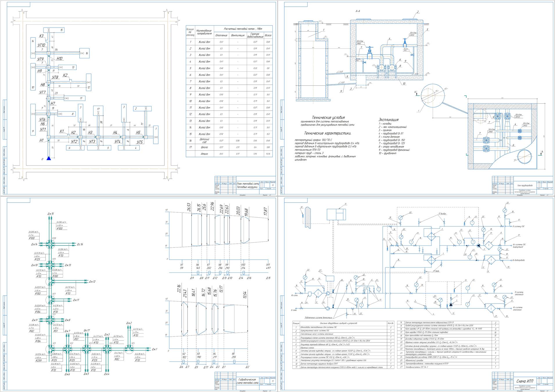The image size is (555, 392).
Task: Click the 'А-А' section heading
Action: pyautogui.click(x=358, y=11)
